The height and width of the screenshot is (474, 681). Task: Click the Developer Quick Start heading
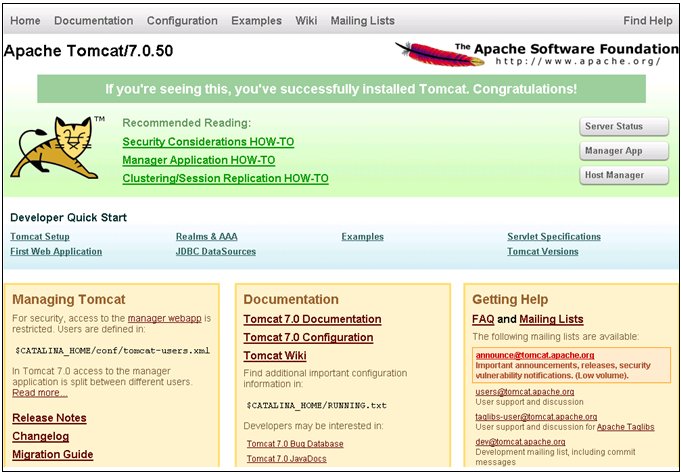coord(69,218)
